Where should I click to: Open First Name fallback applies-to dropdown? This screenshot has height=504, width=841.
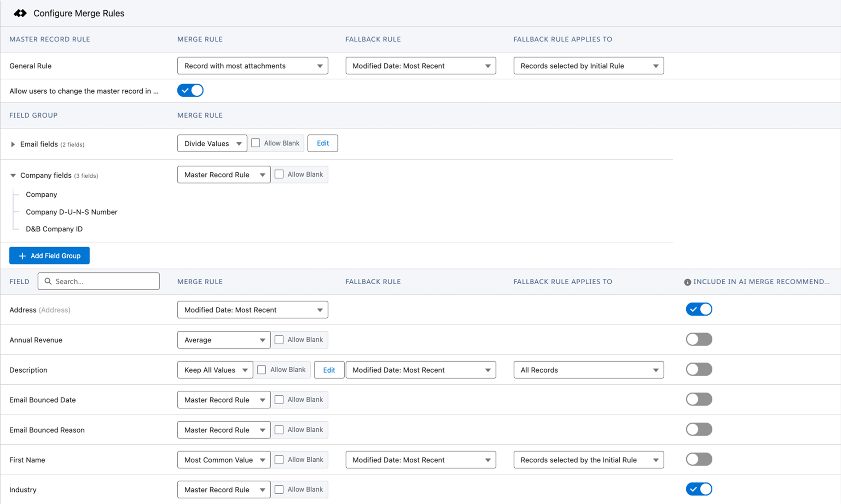(589, 460)
